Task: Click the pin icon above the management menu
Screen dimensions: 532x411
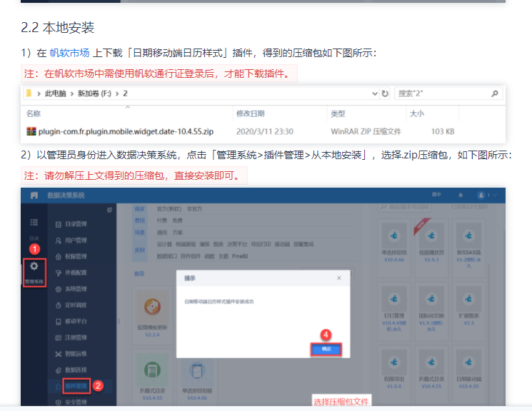Action: coord(109,210)
